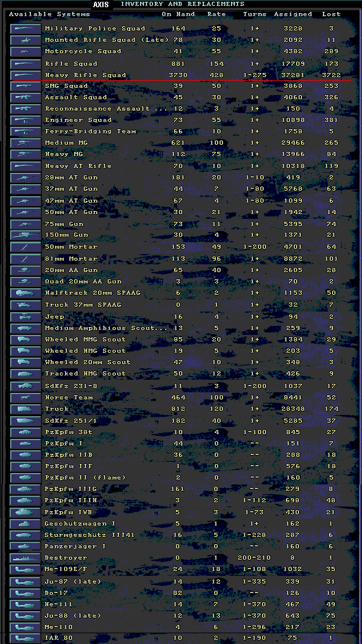362x644 pixels.
Task: Click the Engineer Squad icon
Action: pyautogui.click(x=26, y=120)
